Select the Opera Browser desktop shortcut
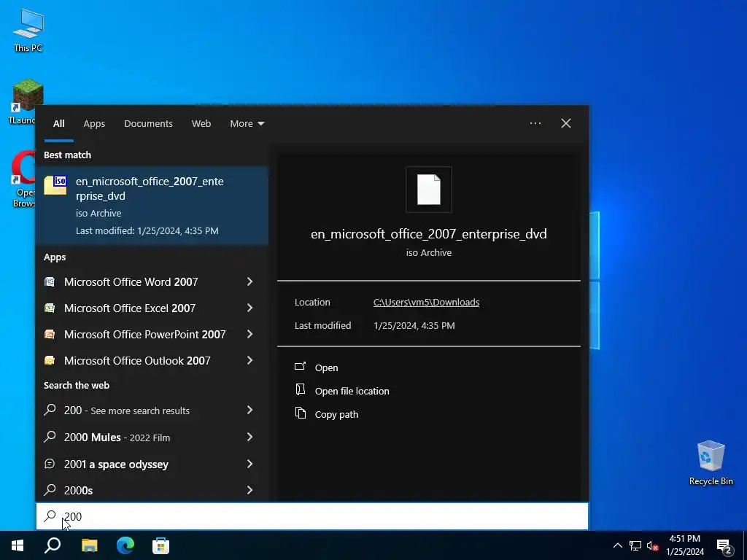This screenshot has height=560, width=747. coord(23,179)
